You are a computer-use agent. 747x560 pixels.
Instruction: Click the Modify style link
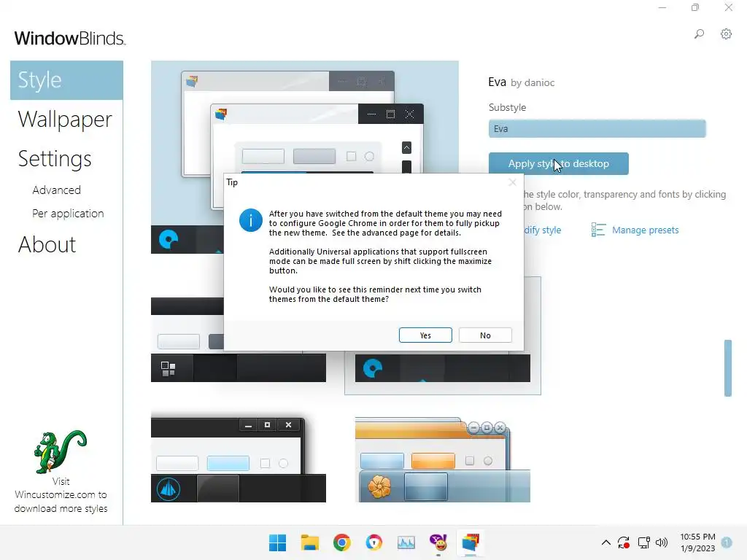click(x=542, y=230)
